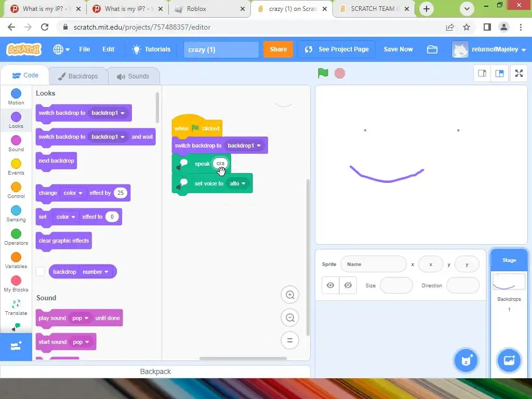Open the File menu
The image size is (532, 399).
(85, 49)
